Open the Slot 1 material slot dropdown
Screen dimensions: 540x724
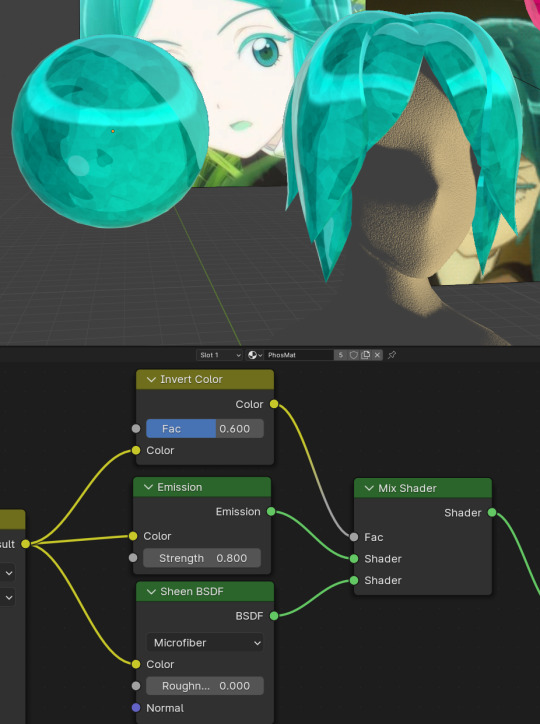[x=219, y=355]
